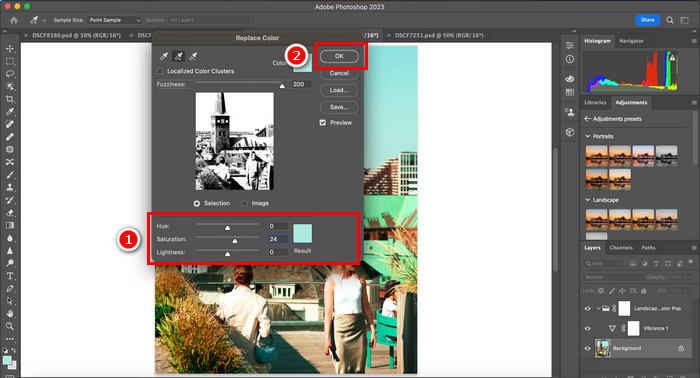Confirm Replace Color with OK
700x378 pixels.
point(339,56)
